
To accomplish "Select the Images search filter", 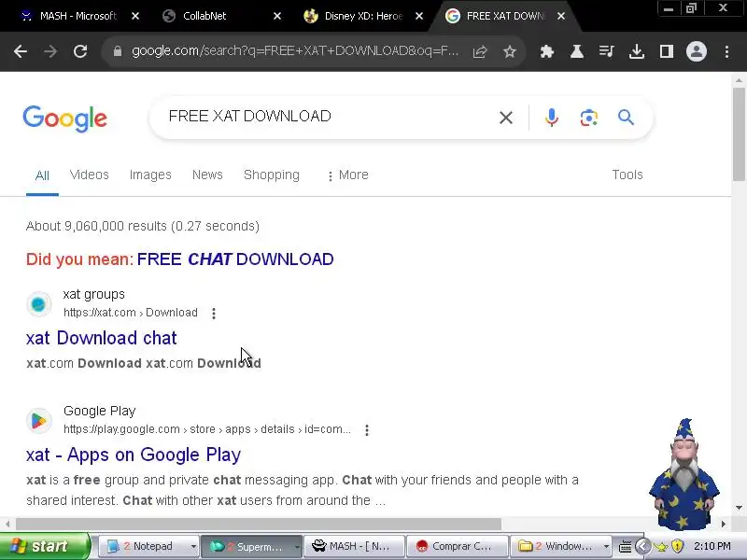I will (x=150, y=175).
